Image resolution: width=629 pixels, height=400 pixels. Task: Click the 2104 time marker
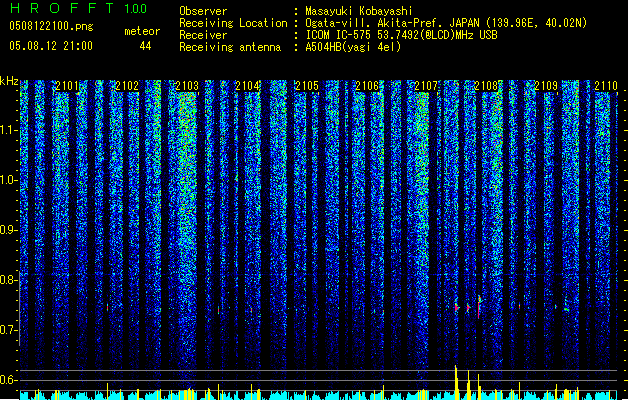tap(247, 86)
